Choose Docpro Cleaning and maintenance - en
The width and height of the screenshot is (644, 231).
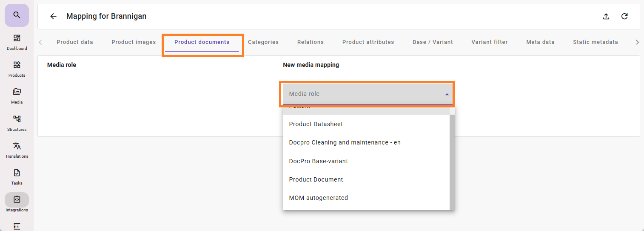345,142
